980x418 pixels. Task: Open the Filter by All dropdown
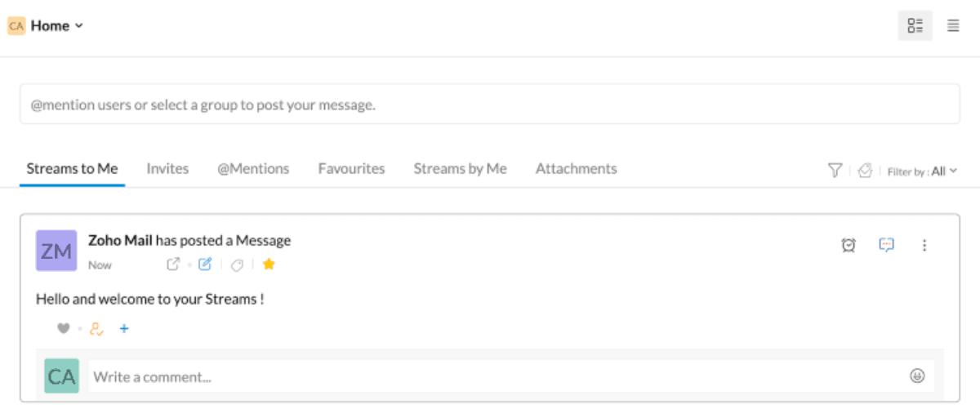coord(922,171)
